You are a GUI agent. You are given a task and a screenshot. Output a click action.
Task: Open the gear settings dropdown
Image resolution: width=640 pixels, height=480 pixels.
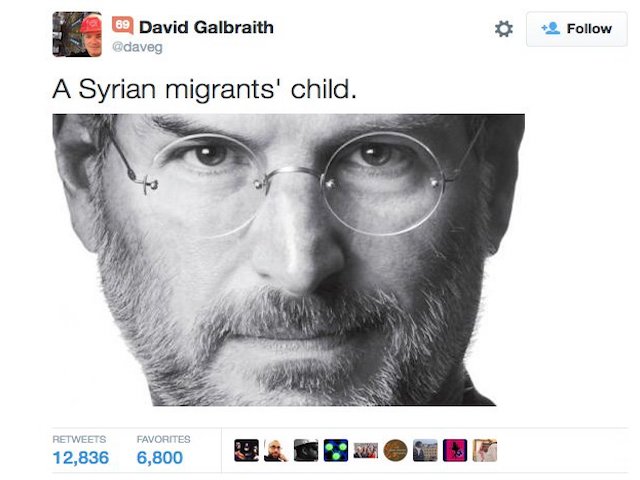504,29
